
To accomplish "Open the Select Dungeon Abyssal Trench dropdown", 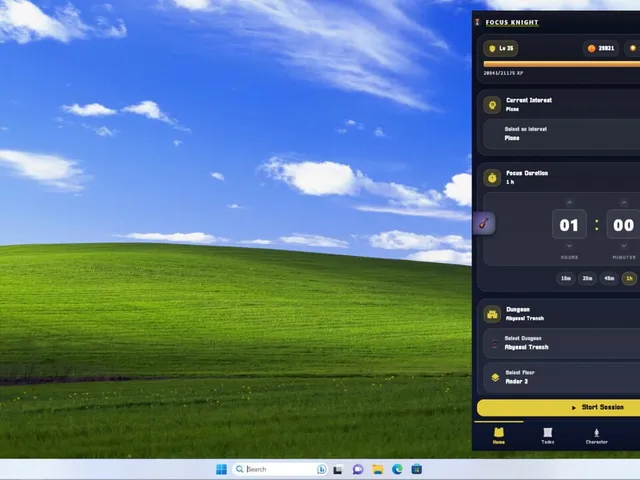I will [x=562, y=343].
